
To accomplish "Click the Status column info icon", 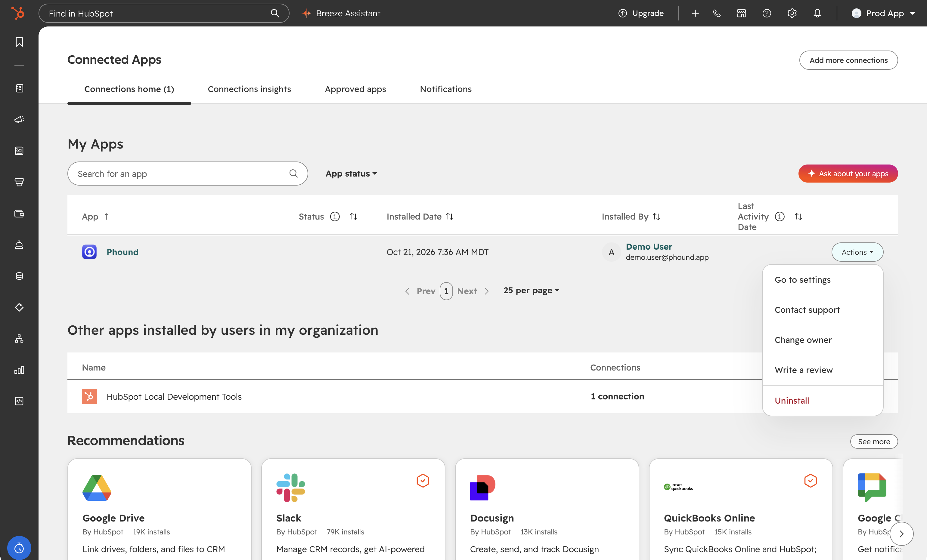I will click(334, 217).
